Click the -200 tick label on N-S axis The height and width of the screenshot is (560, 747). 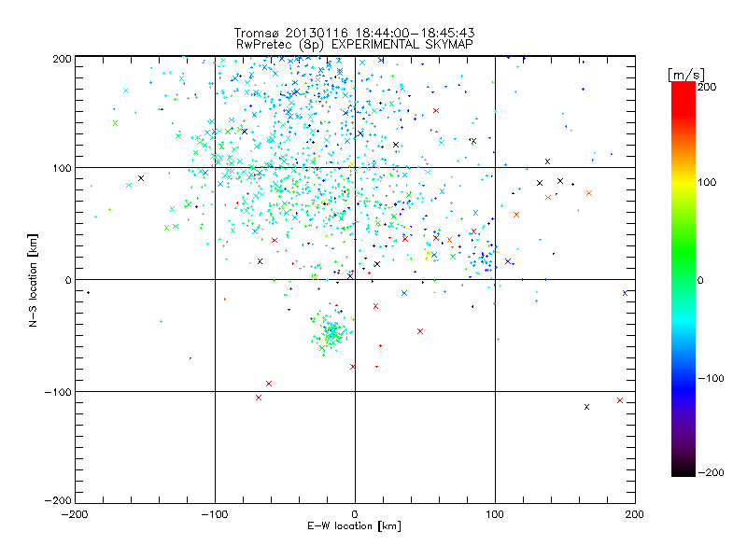[58, 500]
